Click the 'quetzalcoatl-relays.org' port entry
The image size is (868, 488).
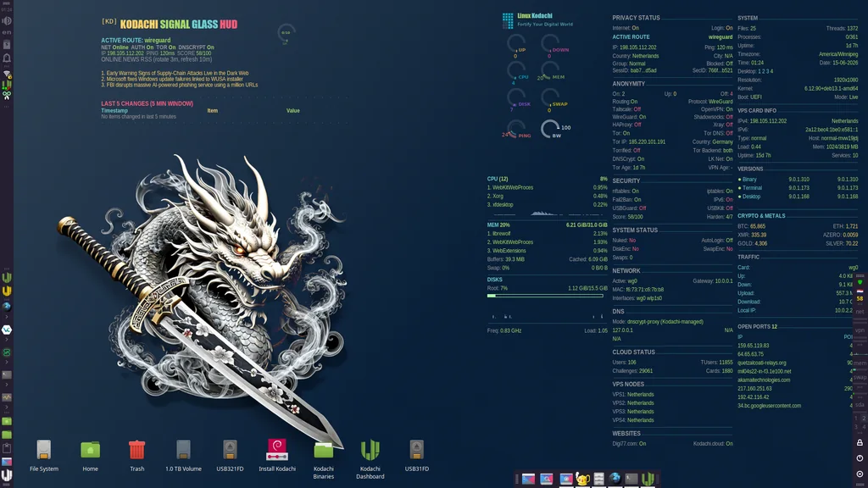pos(762,363)
